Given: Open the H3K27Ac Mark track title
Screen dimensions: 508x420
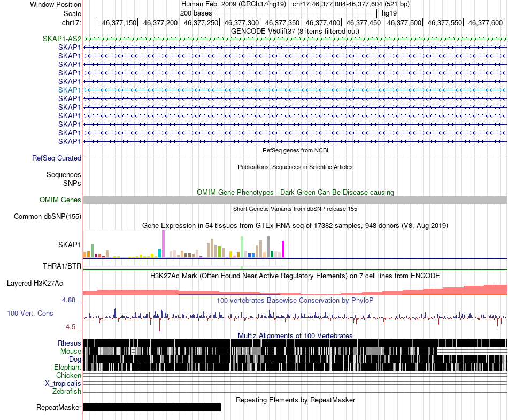Looking at the screenshot, I should point(295,276).
